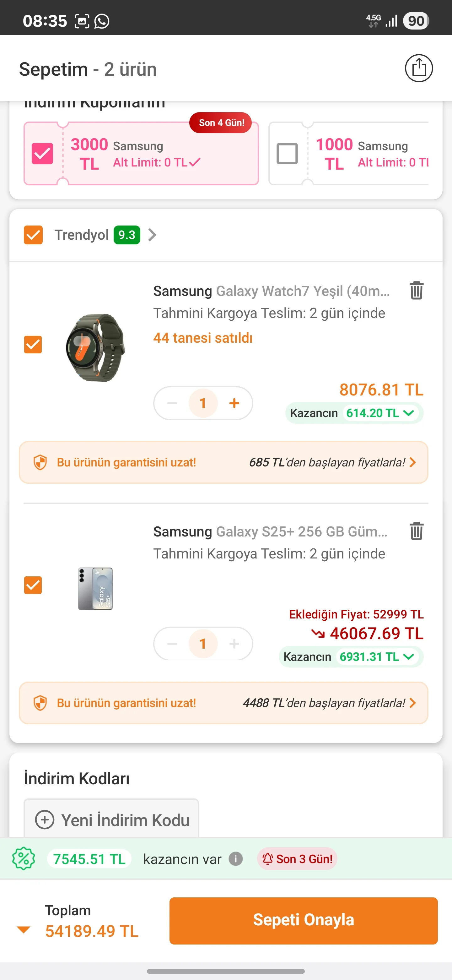This screenshot has height=980, width=452.
Task: Tap plus icon for Yeni İndirim Kodu
Action: point(45,820)
